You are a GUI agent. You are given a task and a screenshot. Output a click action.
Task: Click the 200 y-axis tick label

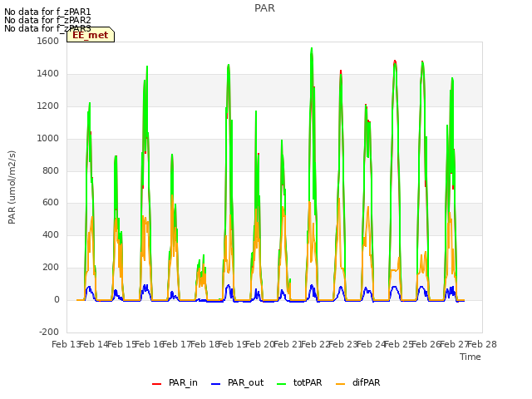(x=51, y=268)
